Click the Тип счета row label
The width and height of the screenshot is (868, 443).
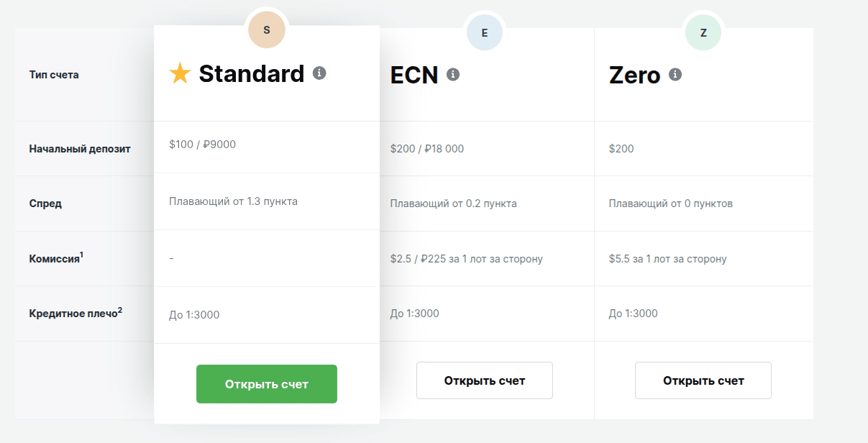coord(54,75)
